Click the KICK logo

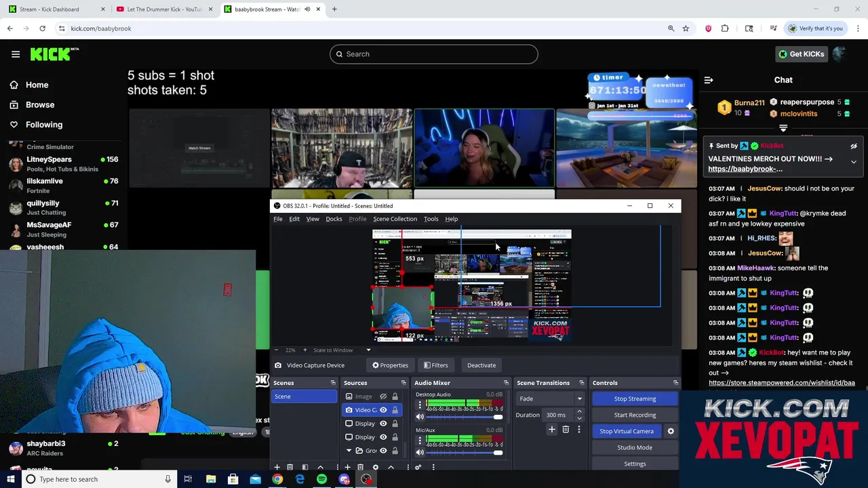(x=54, y=54)
